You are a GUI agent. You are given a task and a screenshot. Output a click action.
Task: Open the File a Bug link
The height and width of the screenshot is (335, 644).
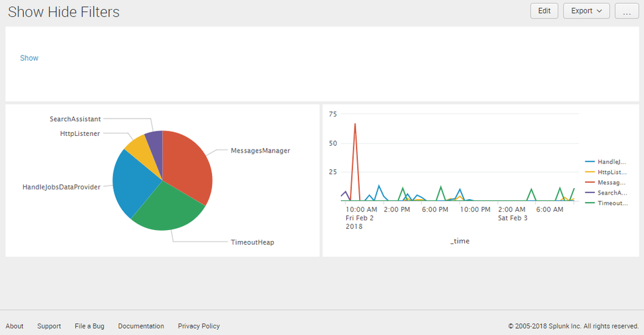click(x=90, y=326)
